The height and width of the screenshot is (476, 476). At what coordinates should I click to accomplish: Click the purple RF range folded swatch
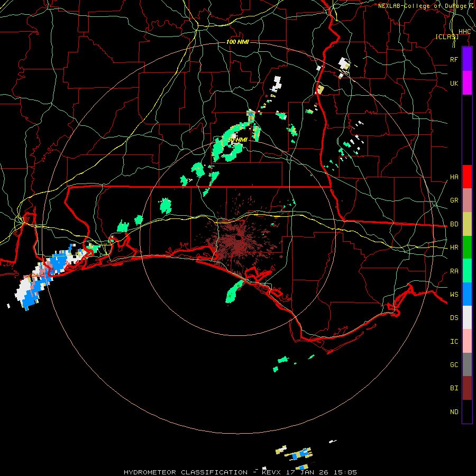[x=467, y=59]
